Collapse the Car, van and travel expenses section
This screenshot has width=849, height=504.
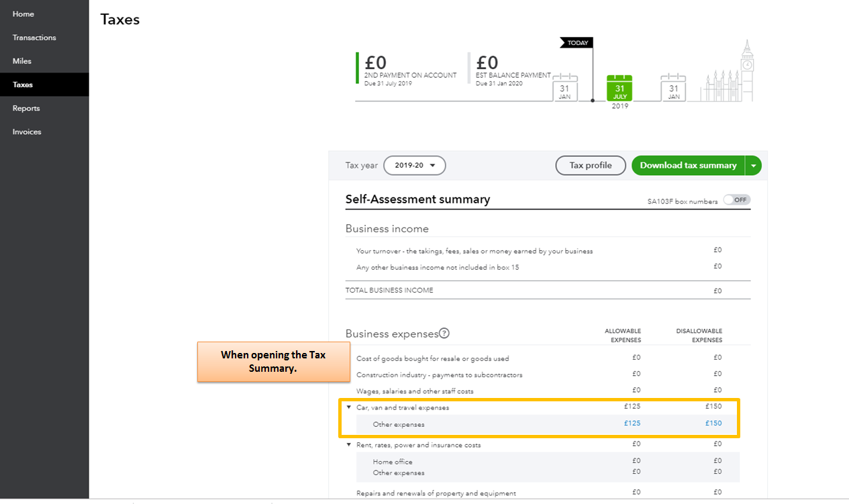[348, 407]
